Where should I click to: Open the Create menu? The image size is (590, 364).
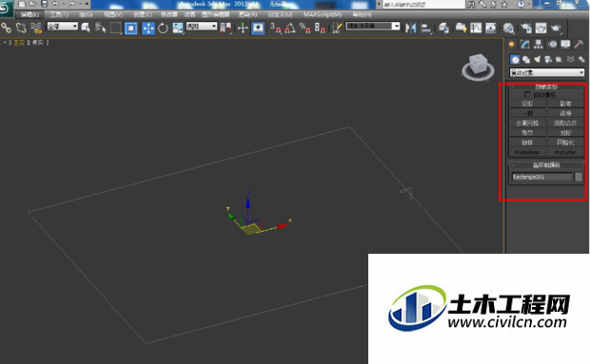point(143,14)
